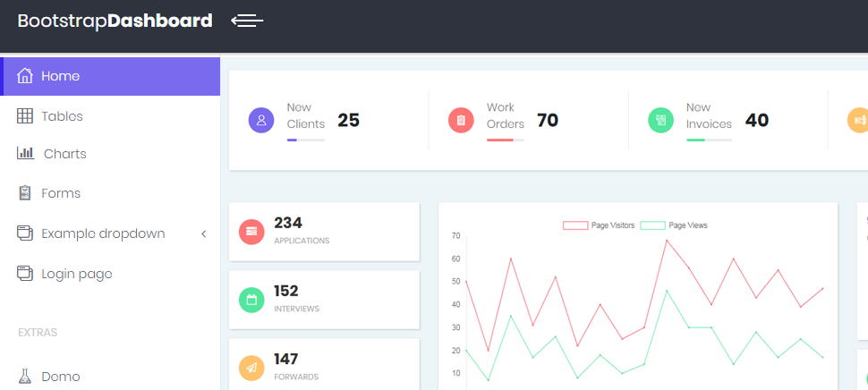
Task: Click the red Applications card icon
Action: click(251, 232)
